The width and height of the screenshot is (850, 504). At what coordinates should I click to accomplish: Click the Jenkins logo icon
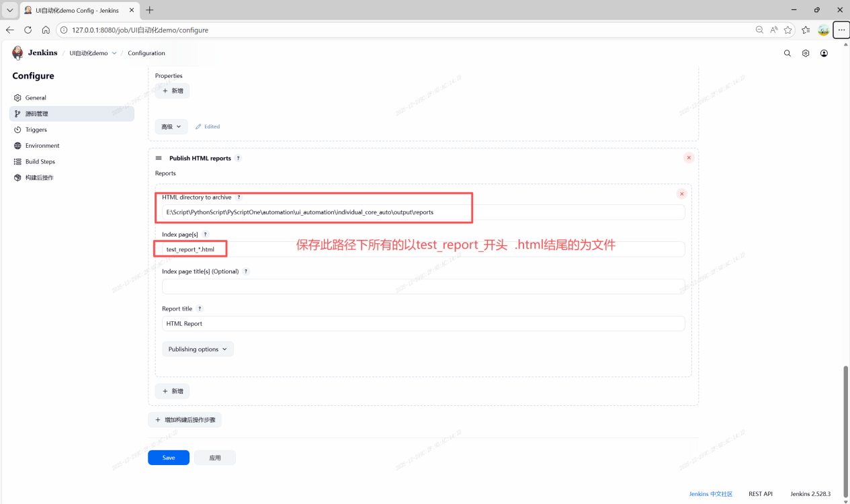(17, 53)
